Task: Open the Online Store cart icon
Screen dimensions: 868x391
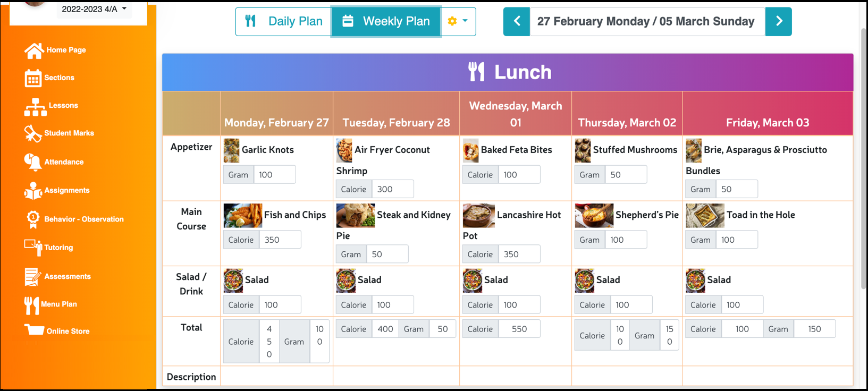Action: tap(35, 330)
